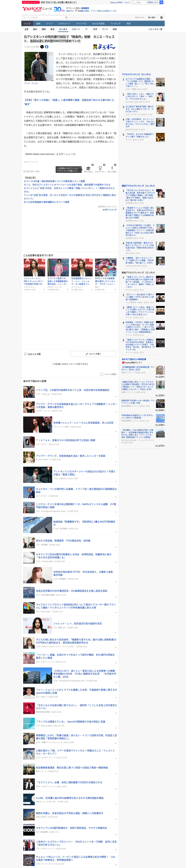The image size is (186, 868).
Task: Open the ＴｉｋＴｏｋ、若者のＳＮＳ依存訴訟 article
Action: click(x=65, y=440)
